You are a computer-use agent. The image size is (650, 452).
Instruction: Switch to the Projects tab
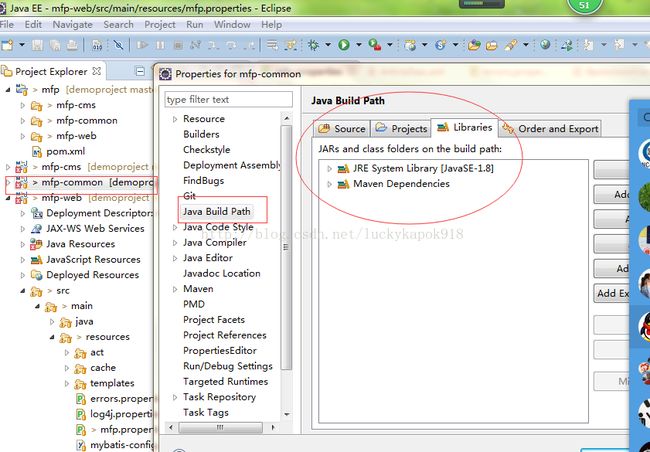click(400, 129)
